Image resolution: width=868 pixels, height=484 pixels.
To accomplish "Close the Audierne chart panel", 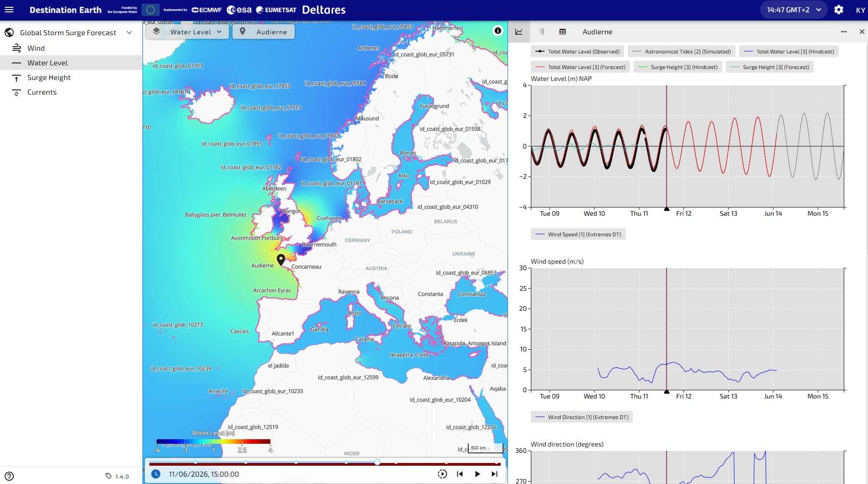I will click(862, 32).
